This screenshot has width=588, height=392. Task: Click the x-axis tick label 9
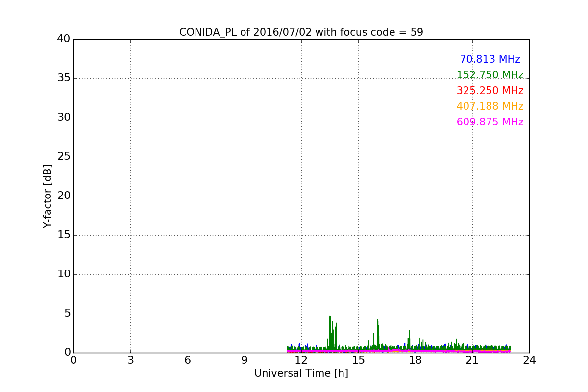[x=244, y=360]
